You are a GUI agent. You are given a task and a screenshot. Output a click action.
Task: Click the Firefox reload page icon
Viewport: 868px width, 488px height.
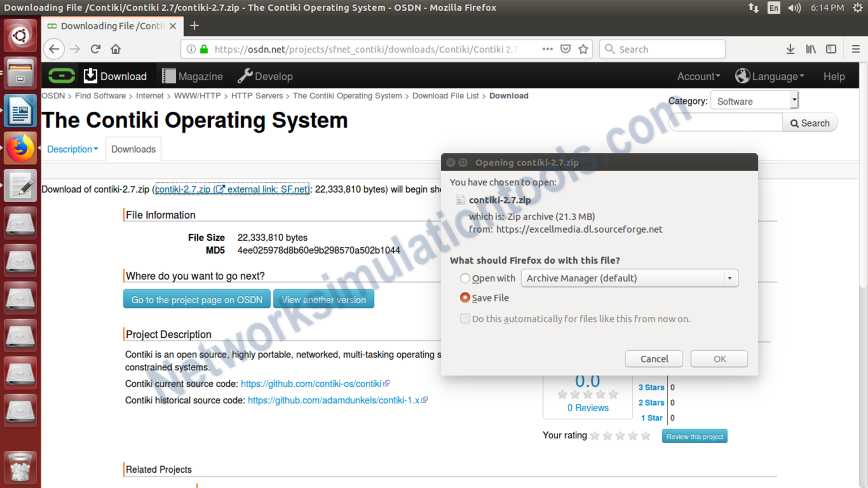[96, 49]
